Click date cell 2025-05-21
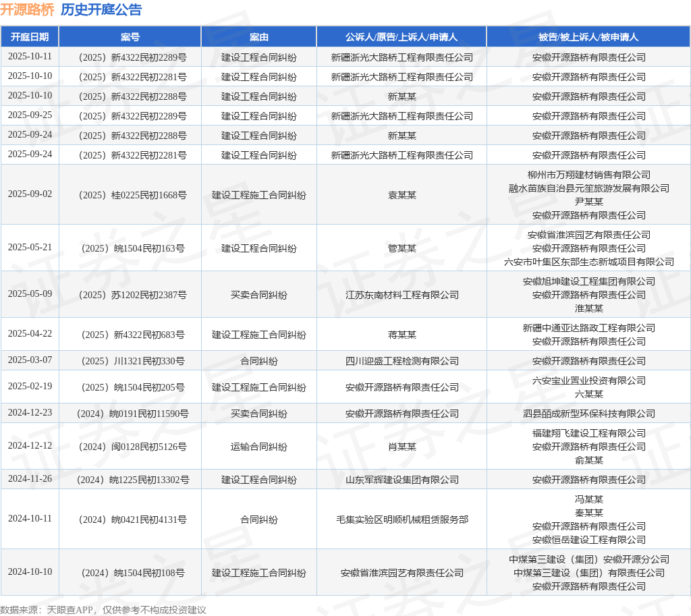691x616 pixels. point(30,247)
